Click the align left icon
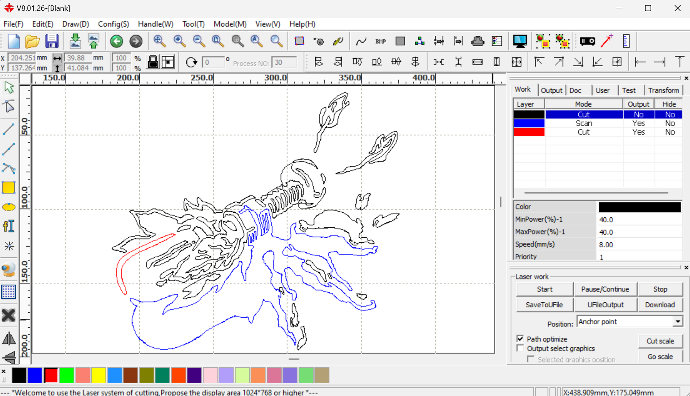The width and height of the screenshot is (690, 396). coord(319,62)
